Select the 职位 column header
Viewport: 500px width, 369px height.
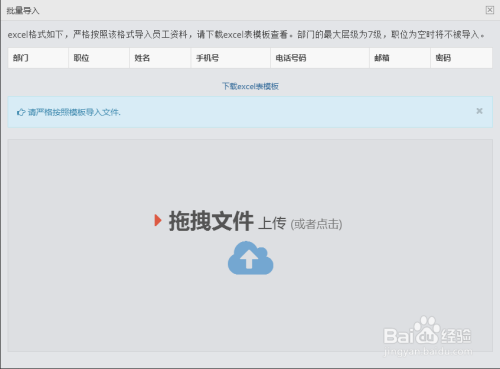click(99, 58)
